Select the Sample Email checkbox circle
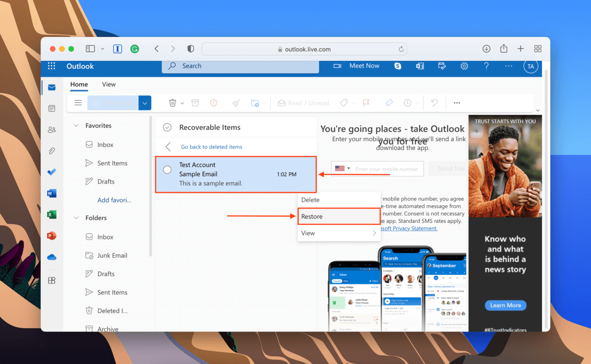Viewport: 591px width, 364px height. pyautogui.click(x=167, y=170)
